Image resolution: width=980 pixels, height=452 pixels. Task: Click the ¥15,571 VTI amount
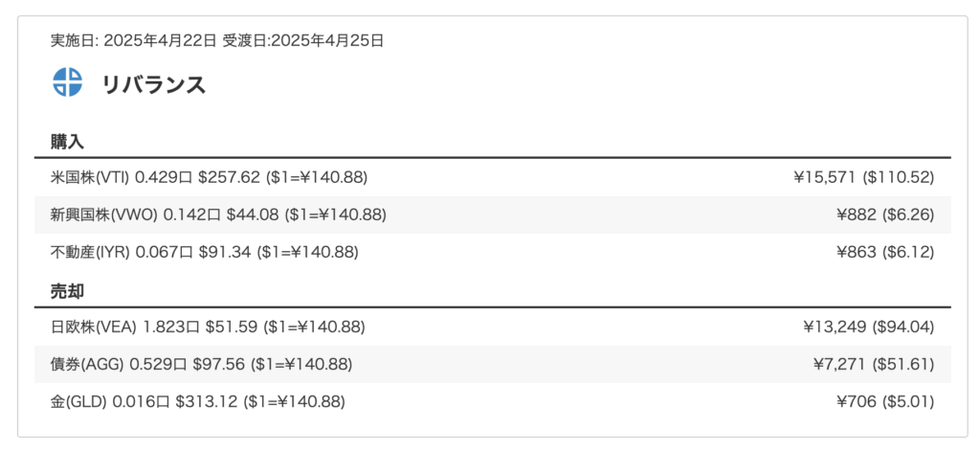click(x=826, y=177)
